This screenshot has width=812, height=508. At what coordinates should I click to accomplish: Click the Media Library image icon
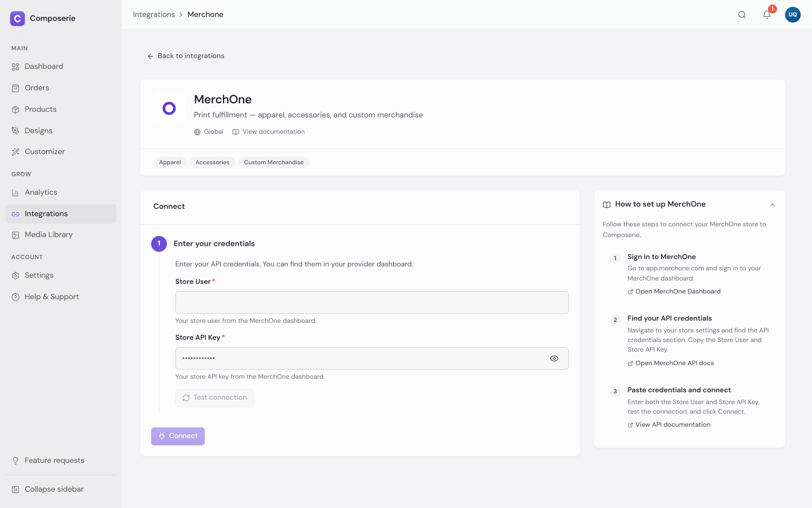[16, 235]
